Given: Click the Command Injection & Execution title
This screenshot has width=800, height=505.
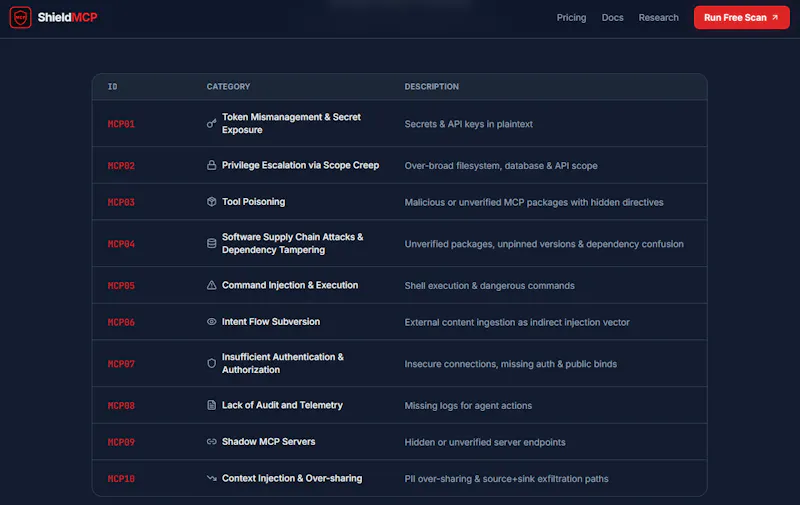Looking at the screenshot, I should pos(290,285).
